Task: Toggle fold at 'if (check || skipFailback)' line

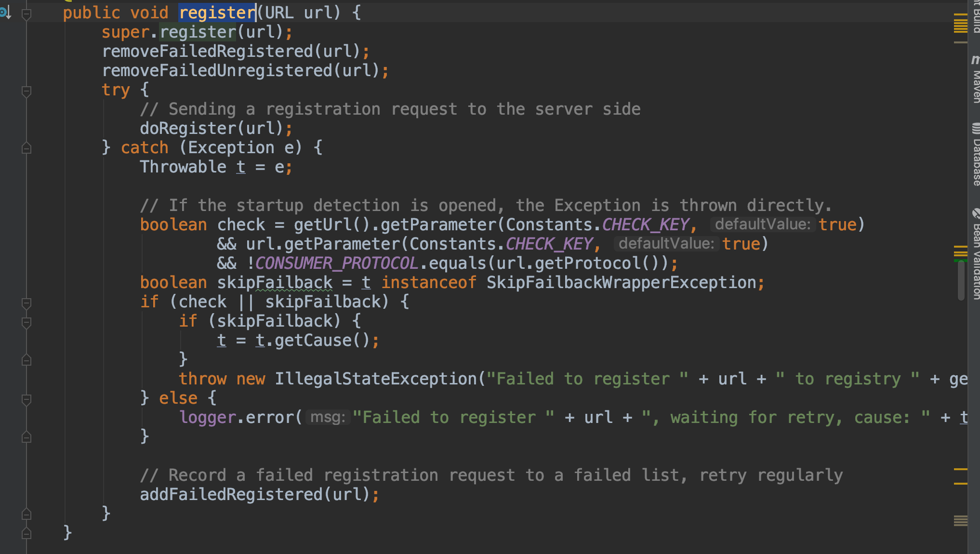Action: pyautogui.click(x=26, y=303)
